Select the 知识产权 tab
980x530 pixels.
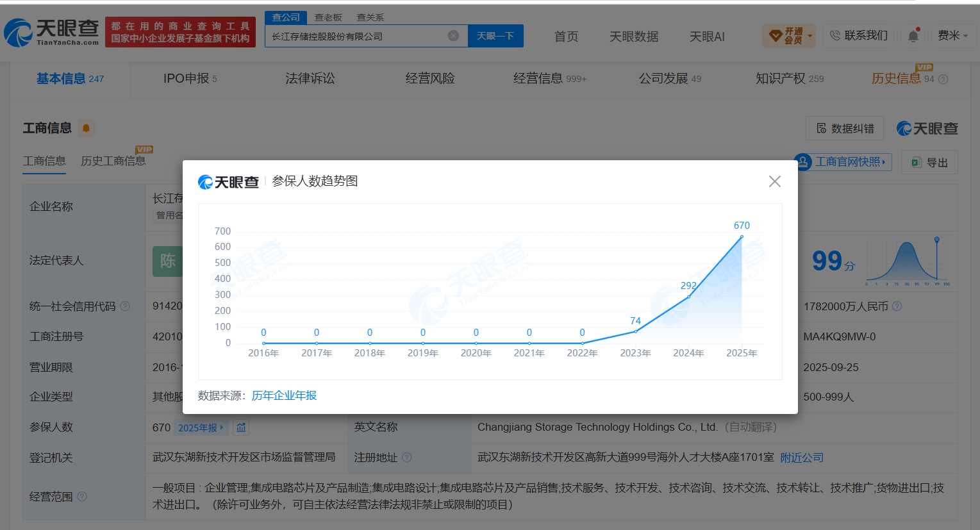[x=790, y=78]
